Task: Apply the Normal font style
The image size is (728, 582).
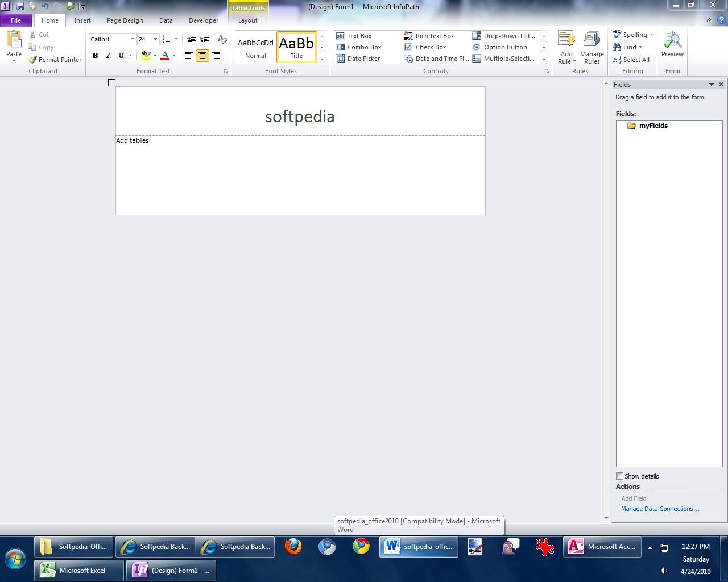Action: (x=255, y=48)
